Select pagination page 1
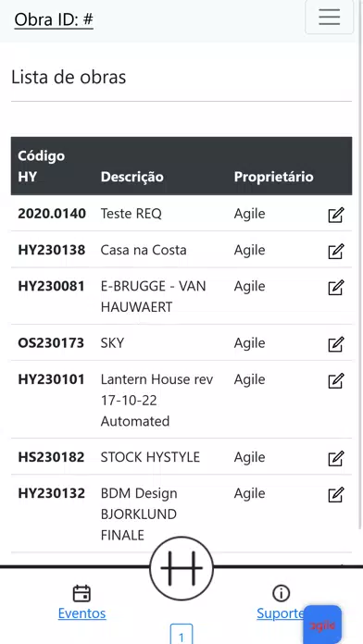Viewport: 363px width, 644px height. 181,635
